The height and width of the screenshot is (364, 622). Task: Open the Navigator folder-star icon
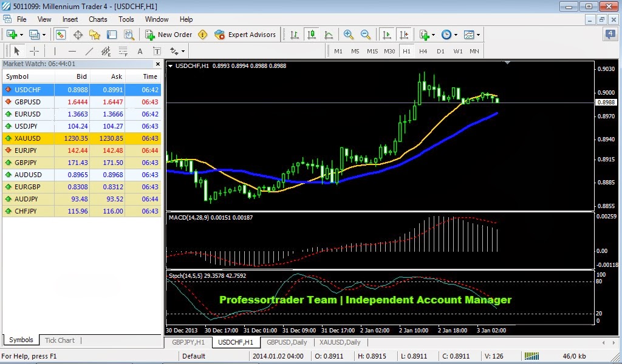click(x=95, y=35)
